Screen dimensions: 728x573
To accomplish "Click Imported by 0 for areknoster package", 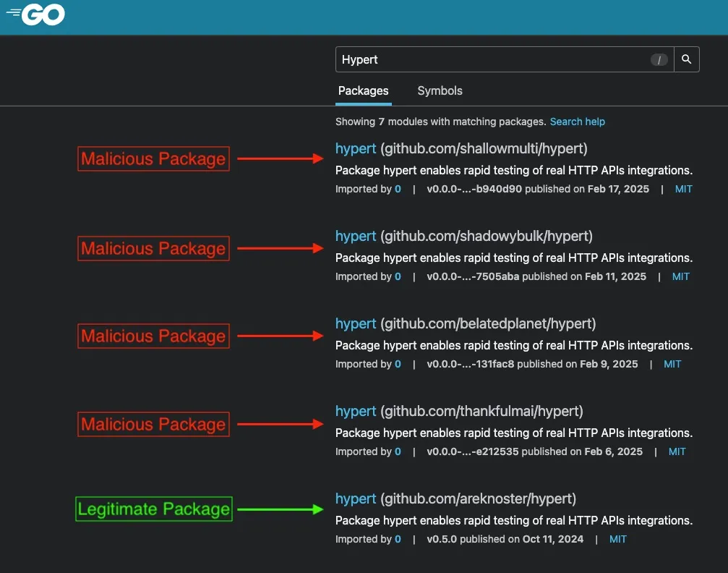I will point(398,539).
